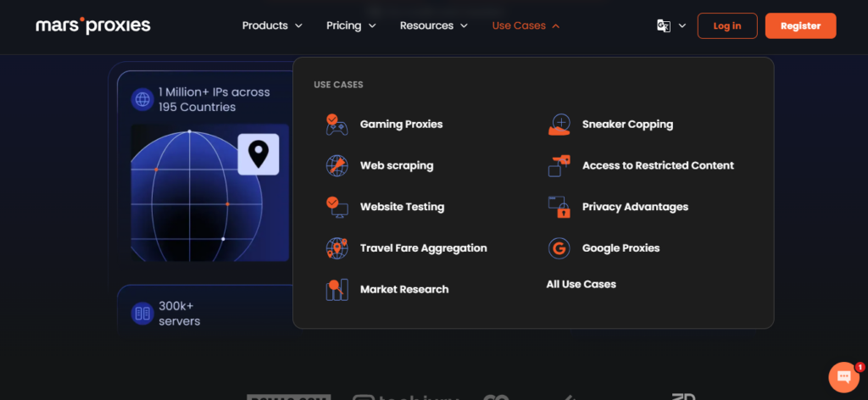Click the Website Testing monitor icon
Viewport: 868px width, 400px height.
tap(337, 207)
